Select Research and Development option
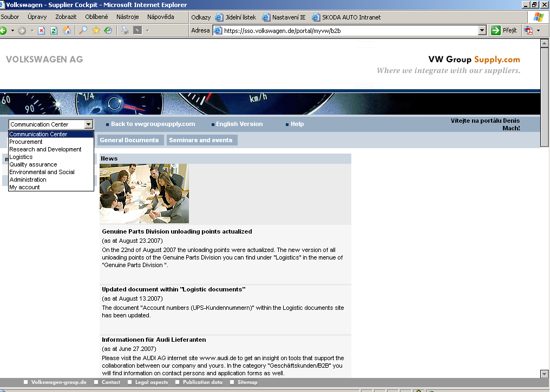Screen dimensions: 550x392 pos(51,149)
